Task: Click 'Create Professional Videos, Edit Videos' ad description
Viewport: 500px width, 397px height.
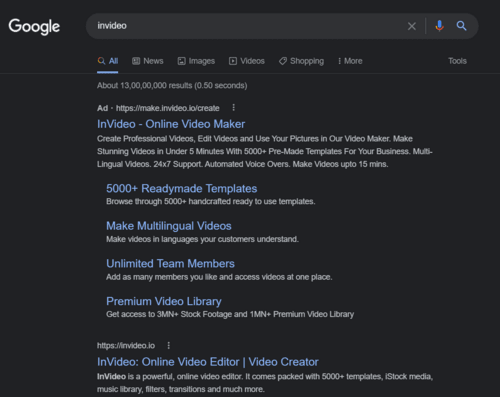Action: pyautogui.click(x=265, y=151)
